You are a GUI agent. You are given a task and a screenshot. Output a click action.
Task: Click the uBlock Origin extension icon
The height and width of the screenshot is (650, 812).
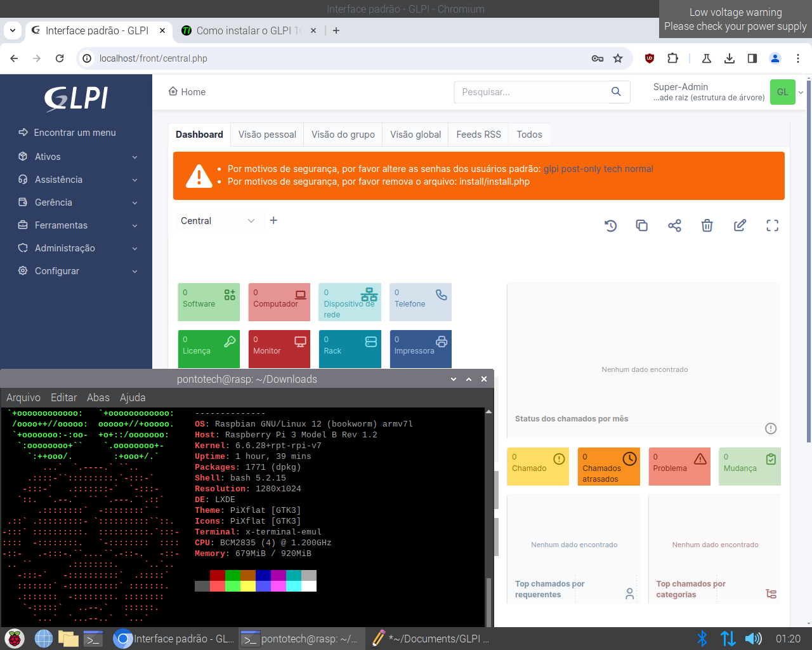[x=649, y=58]
